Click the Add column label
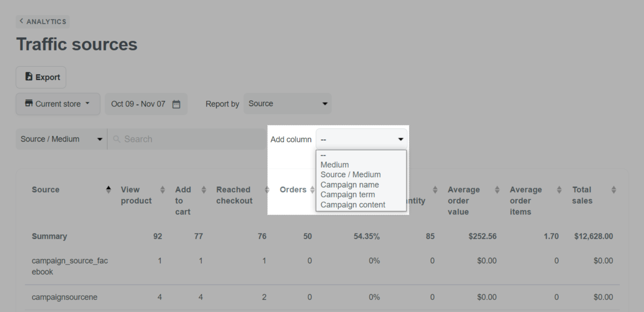 (291, 139)
